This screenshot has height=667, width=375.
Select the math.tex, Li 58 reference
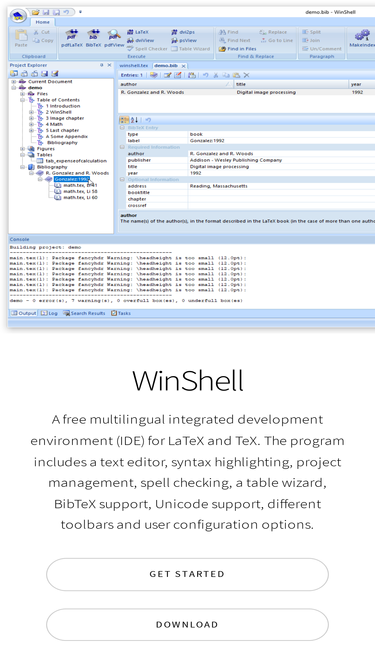point(80,191)
